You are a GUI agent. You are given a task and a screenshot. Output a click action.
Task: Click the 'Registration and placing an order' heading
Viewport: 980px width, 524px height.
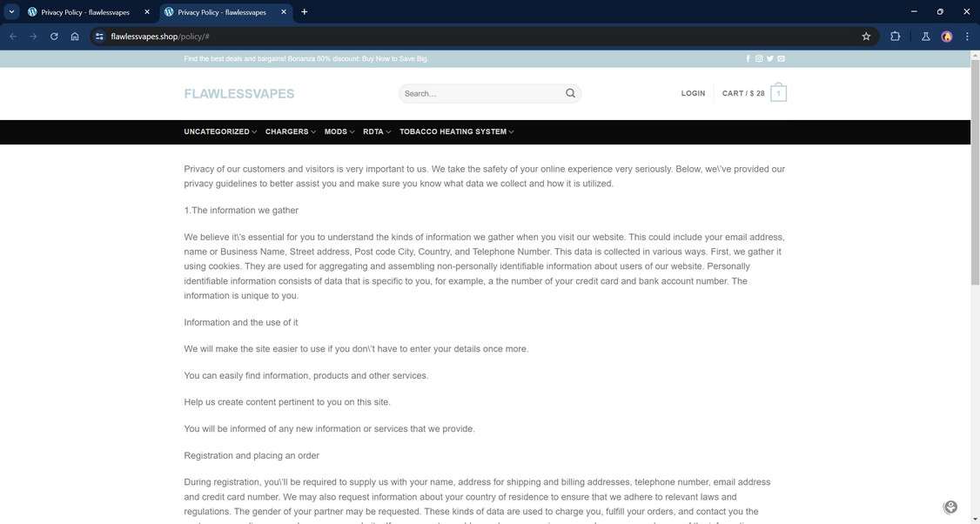click(x=252, y=456)
